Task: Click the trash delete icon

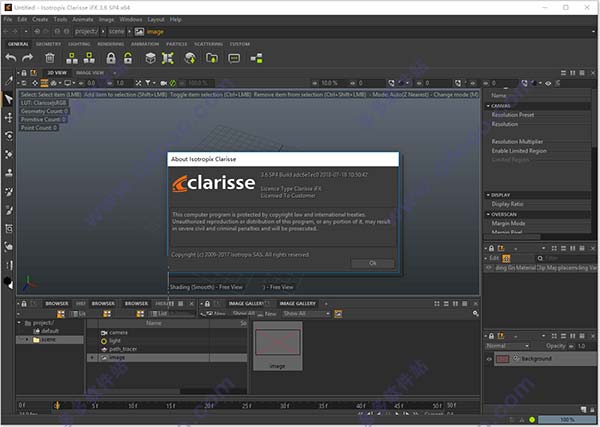Action: pyautogui.click(x=50, y=58)
